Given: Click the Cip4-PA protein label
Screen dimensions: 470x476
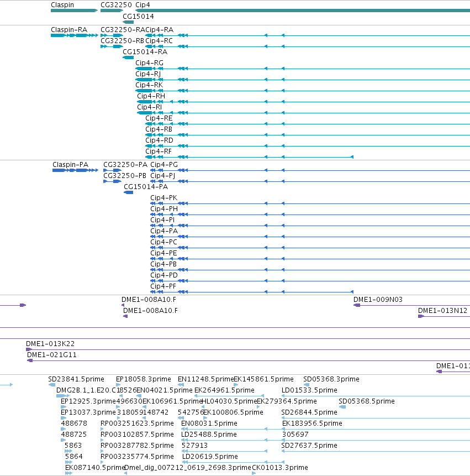Looking at the screenshot, I should point(164,231).
